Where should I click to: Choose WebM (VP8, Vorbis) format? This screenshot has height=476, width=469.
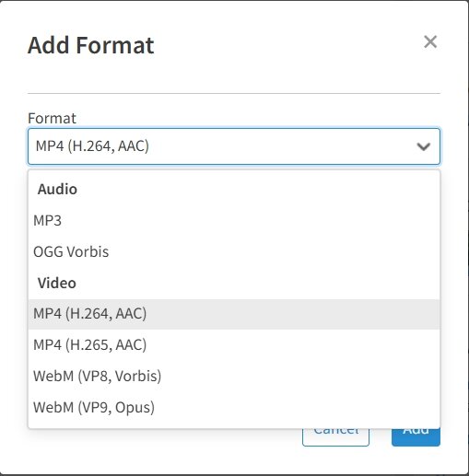tap(234, 377)
